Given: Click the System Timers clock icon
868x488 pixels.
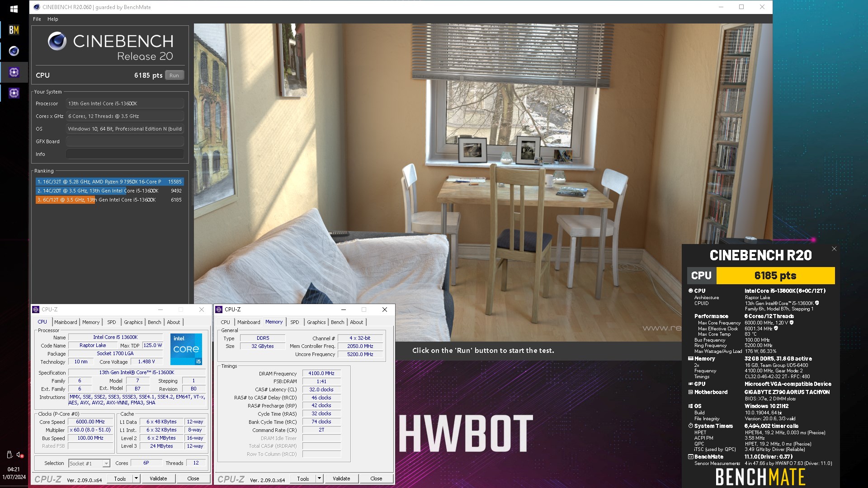Looking at the screenshot, I should (x=690, y=426).
